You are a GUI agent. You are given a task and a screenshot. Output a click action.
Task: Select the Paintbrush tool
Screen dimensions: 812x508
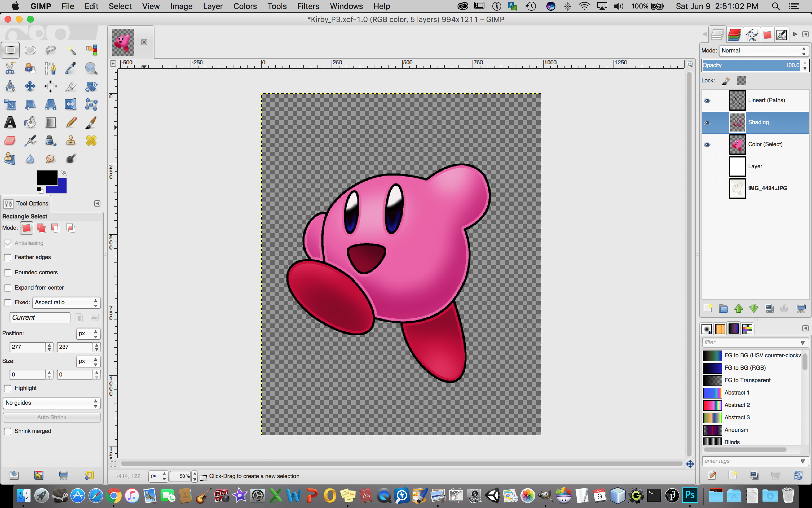[x=91, y=122]
